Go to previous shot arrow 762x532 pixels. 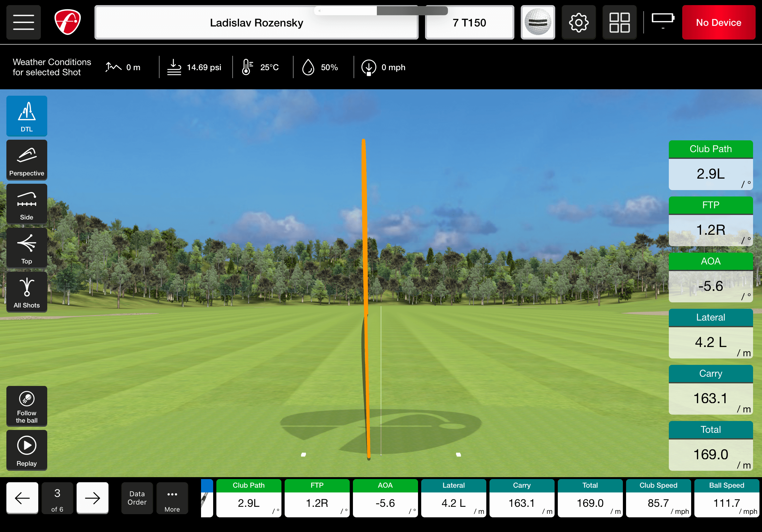point(22,498)
